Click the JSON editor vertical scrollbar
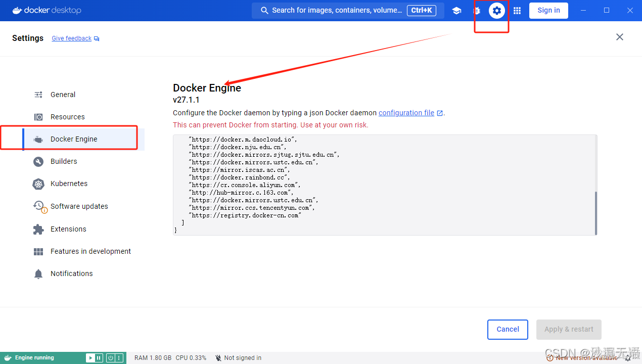 click(596, 212)
